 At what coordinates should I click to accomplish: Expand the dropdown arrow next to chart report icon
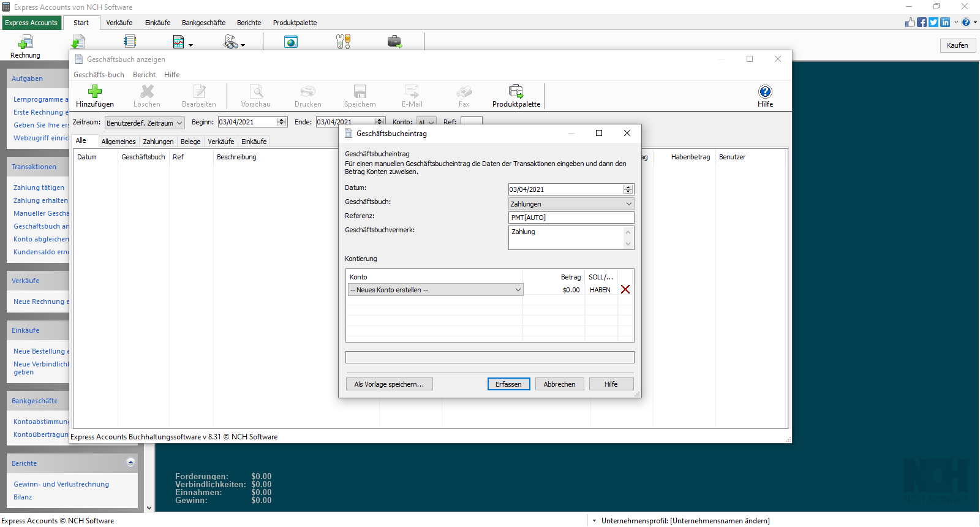coord(190,45)
